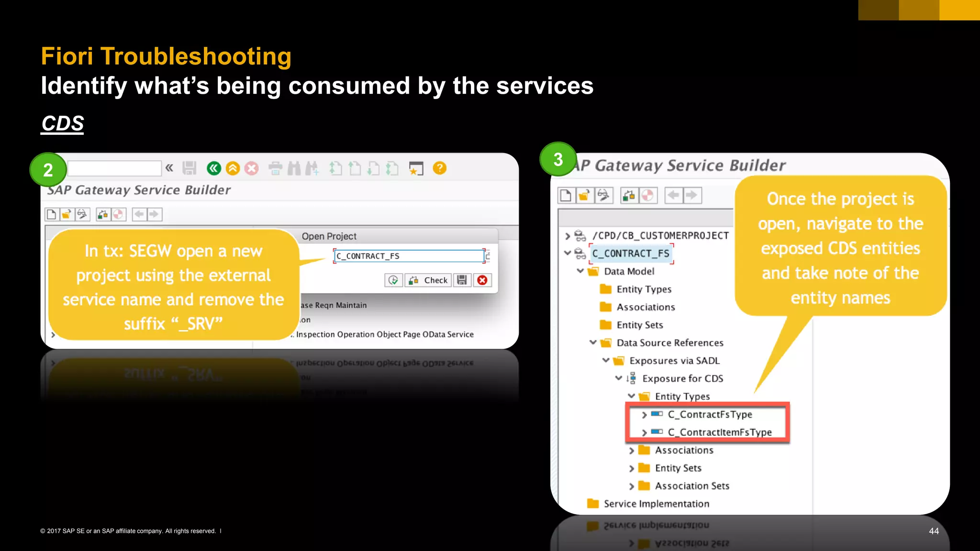This screenshot has width=980, height=551.
Task: Click Display/Change glasses icon in step 2 screenshot
Action: click(82, 214)
